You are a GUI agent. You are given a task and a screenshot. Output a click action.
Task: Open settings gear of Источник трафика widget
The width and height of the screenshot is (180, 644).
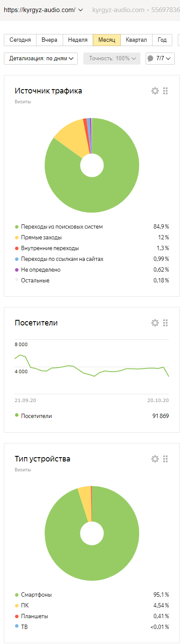[x=155, y=91]
